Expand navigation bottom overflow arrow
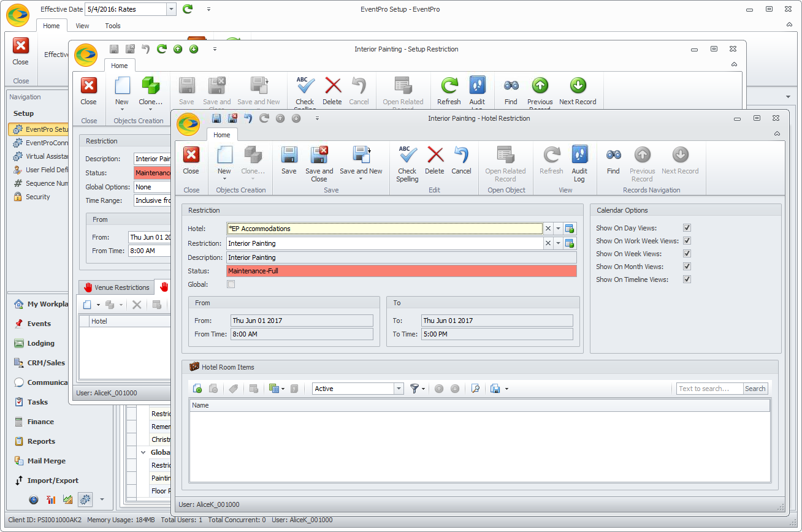 (102, 499)
